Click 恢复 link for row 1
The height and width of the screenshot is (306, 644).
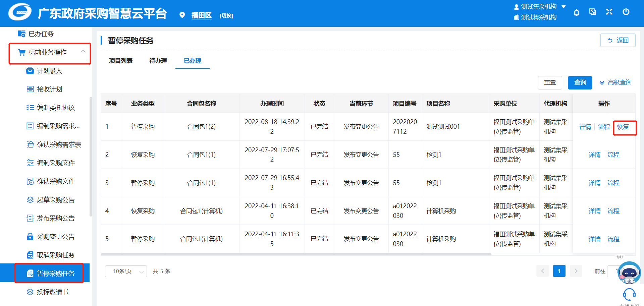(623, 127)
